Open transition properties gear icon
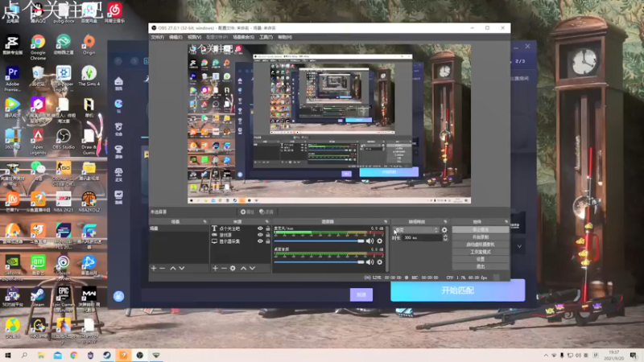The width and height of the screenshot is (644, 362). pos(444,230)
